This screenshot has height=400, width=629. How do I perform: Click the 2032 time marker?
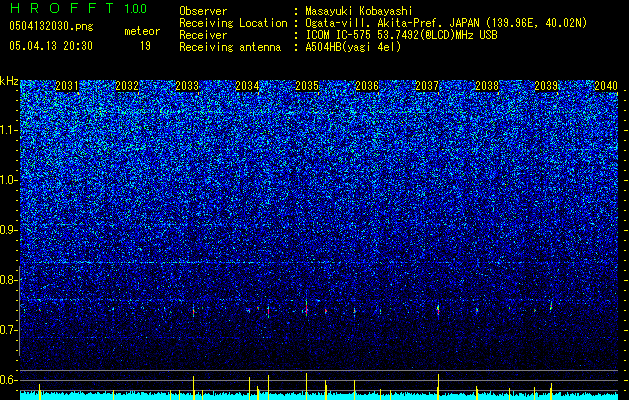tap(127, 86)
